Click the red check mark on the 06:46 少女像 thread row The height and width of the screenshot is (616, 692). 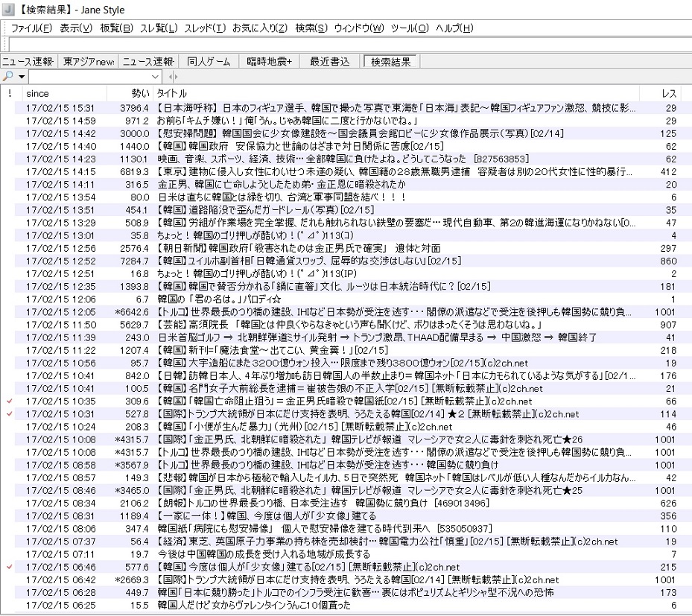coord(10,568)
